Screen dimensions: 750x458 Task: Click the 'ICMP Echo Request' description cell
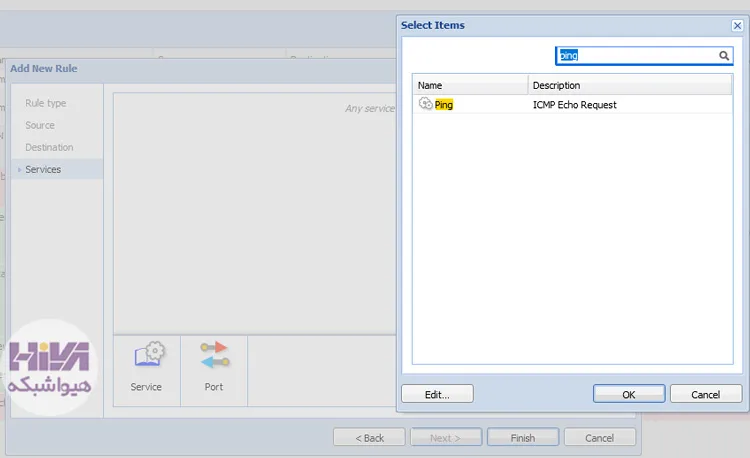click(x=574, y=105)
